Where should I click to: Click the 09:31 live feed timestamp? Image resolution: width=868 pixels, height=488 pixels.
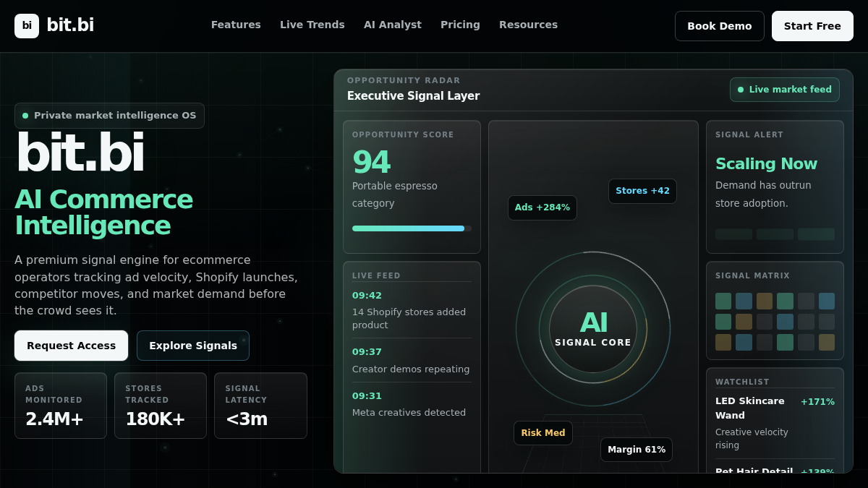tap(367, 396)
